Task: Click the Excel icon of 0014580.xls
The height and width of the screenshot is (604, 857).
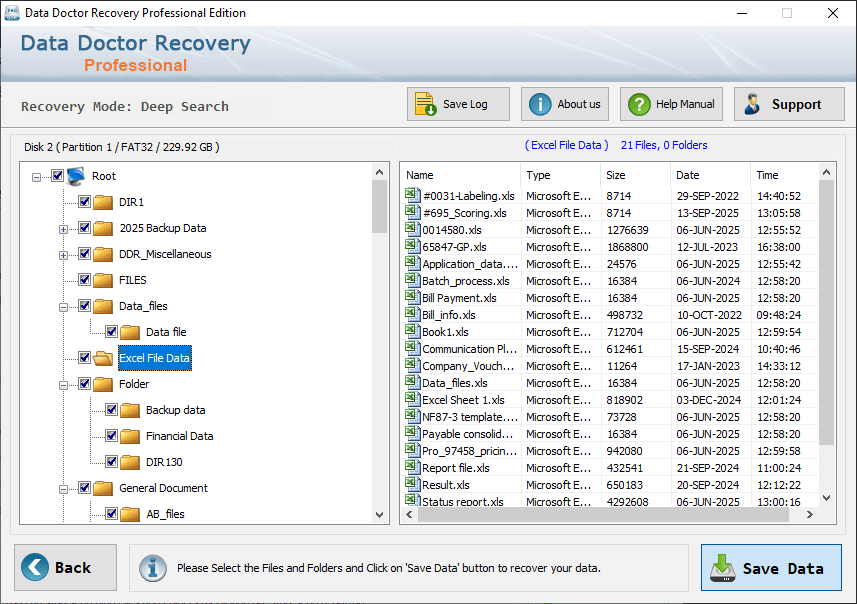Action: 412,228
